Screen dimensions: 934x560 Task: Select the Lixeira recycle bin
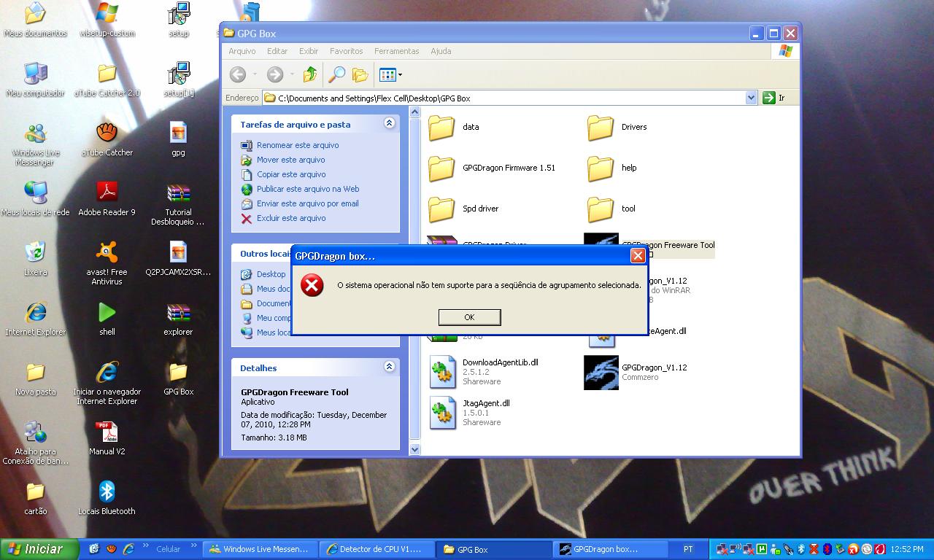point(35,259)
